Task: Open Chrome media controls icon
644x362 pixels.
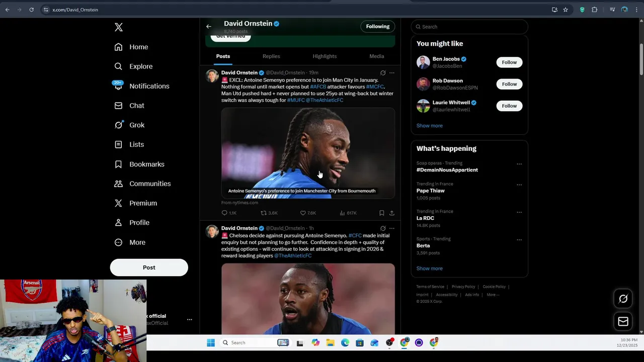Action: pyautogui.click(x=612, y=10)
